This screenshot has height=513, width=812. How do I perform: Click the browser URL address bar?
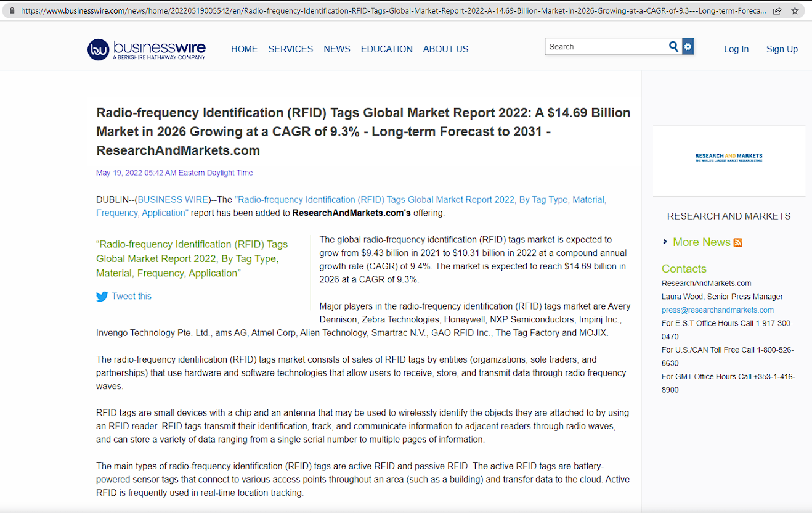click(394, 10)
